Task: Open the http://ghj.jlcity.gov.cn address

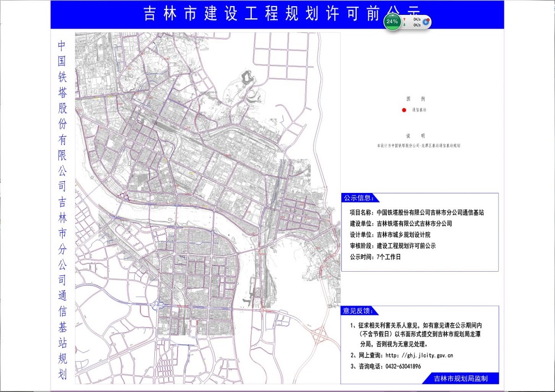Action: click(x=419, y=355)
